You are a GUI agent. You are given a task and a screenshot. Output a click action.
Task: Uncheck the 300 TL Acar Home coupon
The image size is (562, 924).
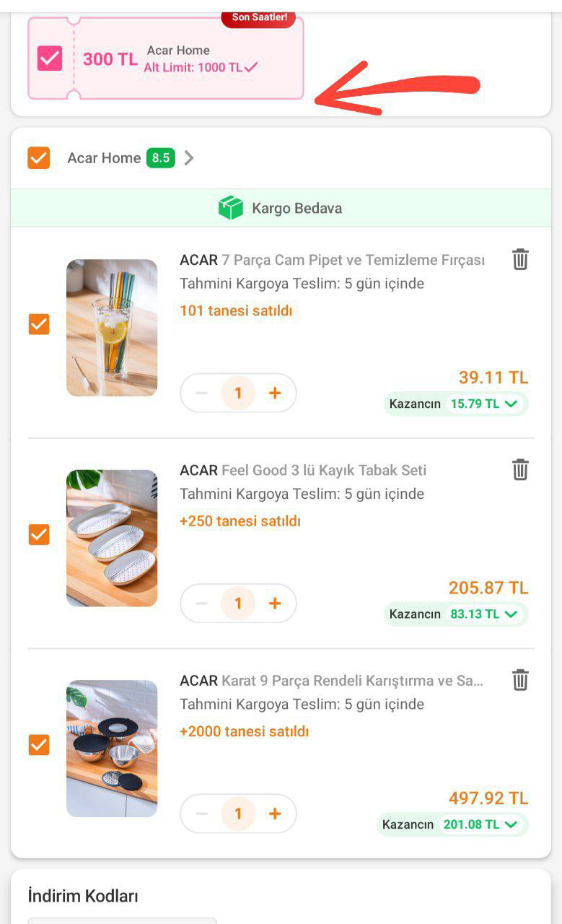50,58
